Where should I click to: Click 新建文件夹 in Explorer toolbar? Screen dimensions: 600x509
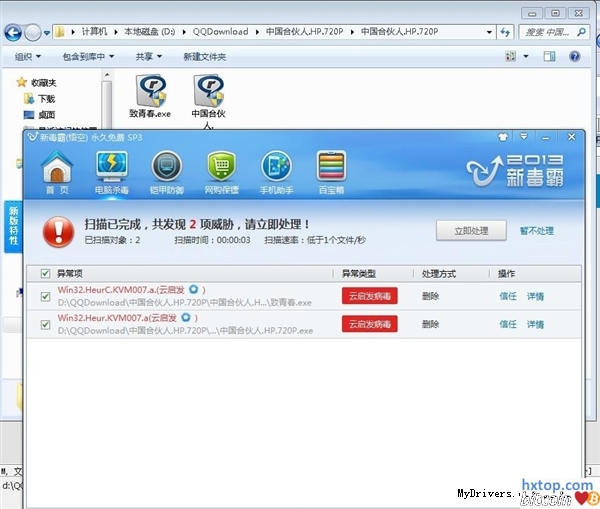tap(204, 57)
